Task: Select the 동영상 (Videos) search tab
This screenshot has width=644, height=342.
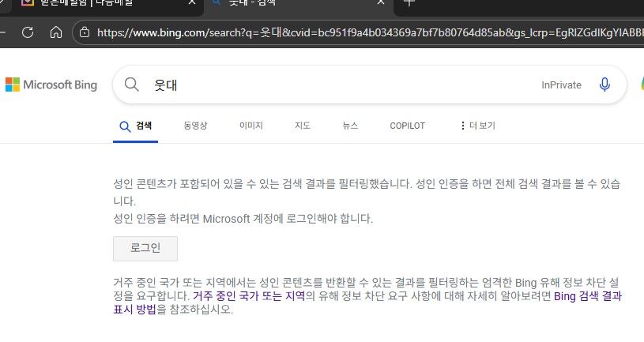Action: (195, 126)
